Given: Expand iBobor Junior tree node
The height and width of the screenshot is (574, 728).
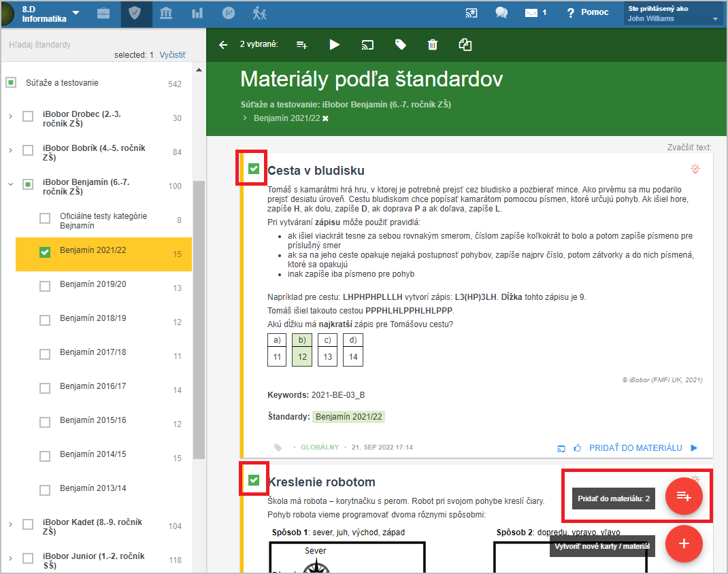Looking at the screenshot, I should point(11,558).
